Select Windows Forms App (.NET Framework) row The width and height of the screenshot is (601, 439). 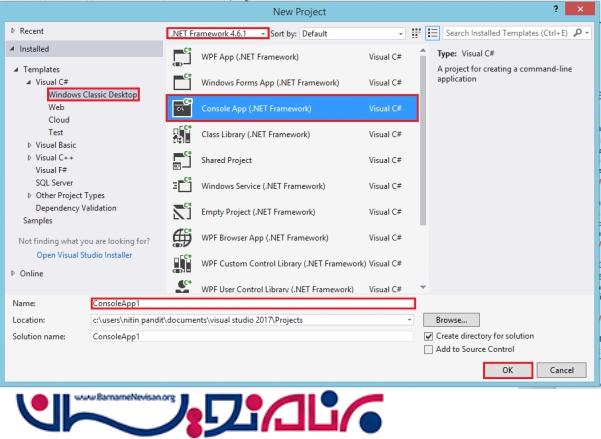[x=292, y=82]
